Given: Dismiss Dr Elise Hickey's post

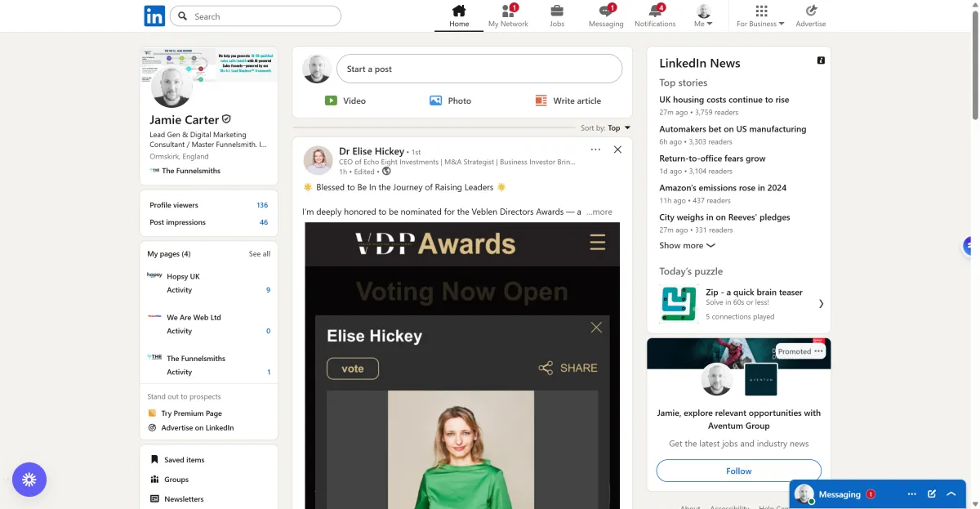Looking at the screenshot, I should 617,150.
